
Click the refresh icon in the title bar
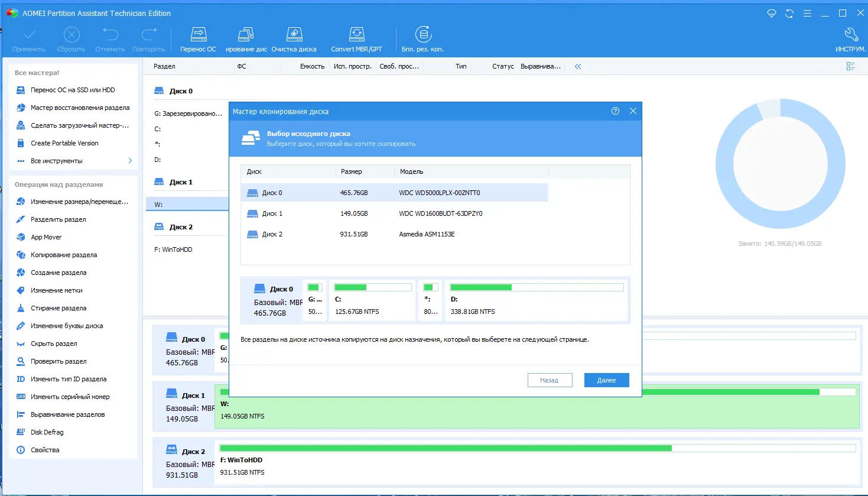789,13
